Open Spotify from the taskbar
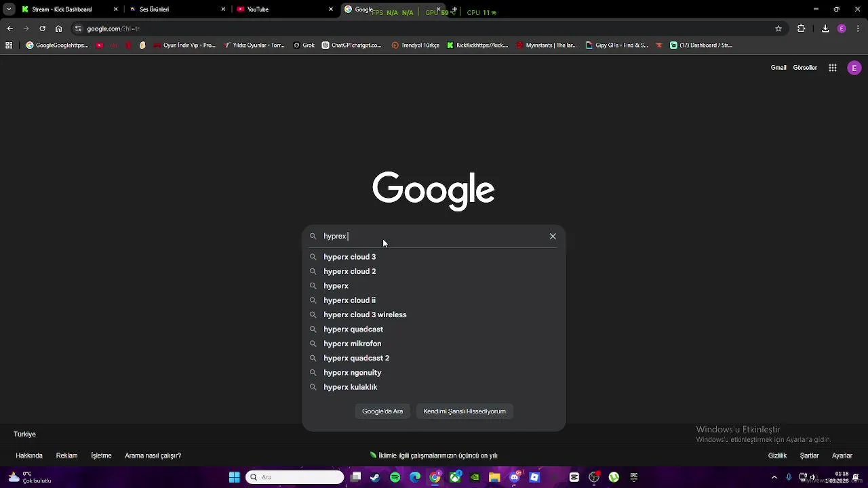This screenshot has height=488, width=868. click(x=395, y=477)
